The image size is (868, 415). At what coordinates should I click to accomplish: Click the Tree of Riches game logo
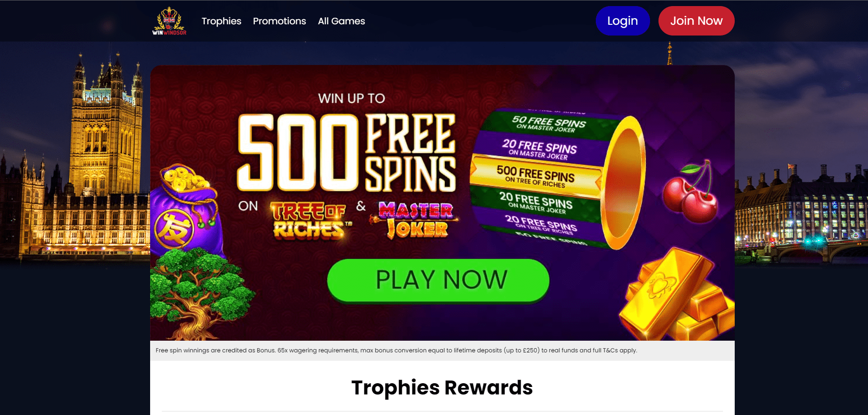[x=311, y=220]
